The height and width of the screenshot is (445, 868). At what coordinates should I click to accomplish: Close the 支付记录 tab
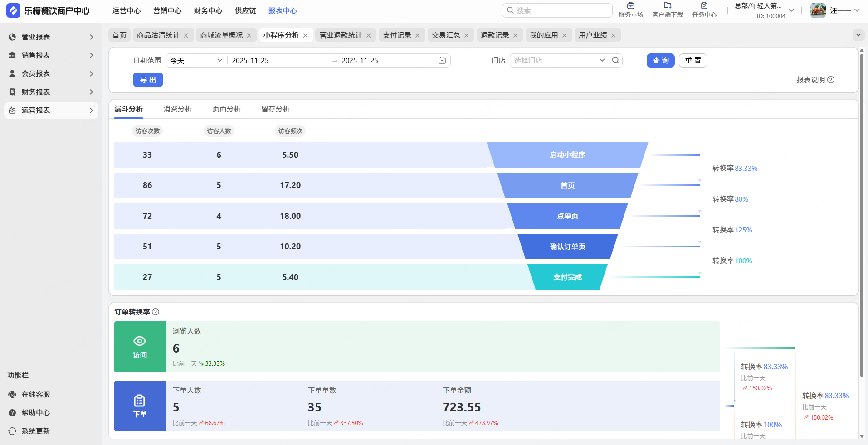[x=418, y=35]
